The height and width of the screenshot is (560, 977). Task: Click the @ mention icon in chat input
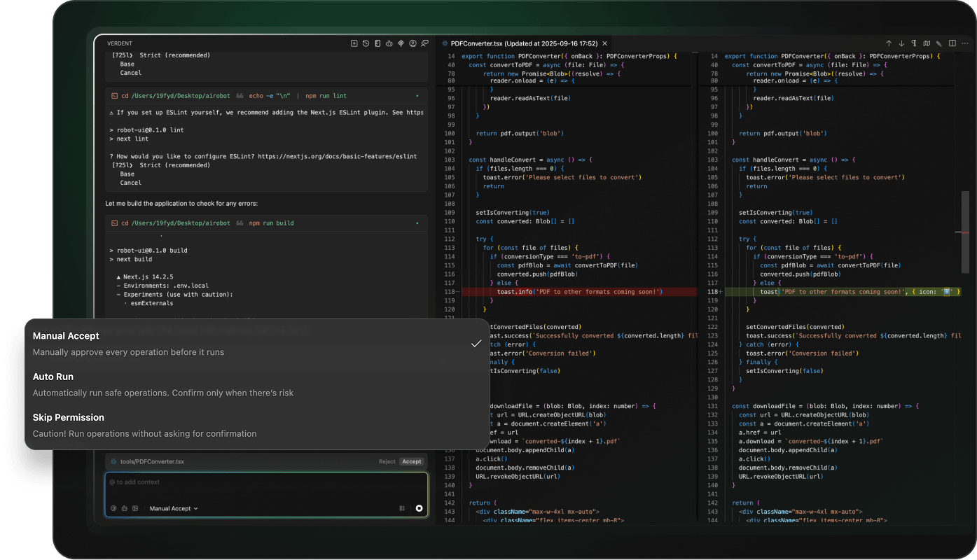point(113,508)
